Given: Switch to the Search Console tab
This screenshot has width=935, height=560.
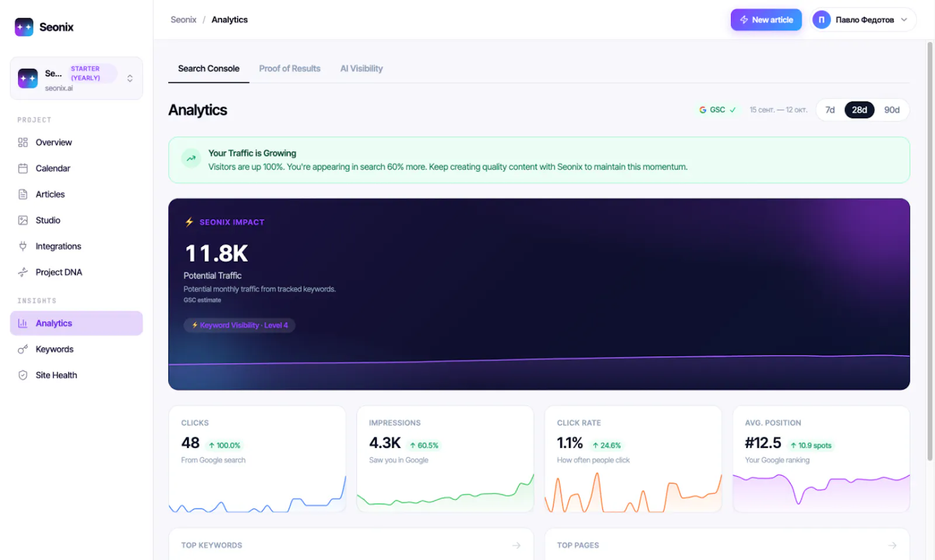Looking at the screenshot, I should click(x=209, y=69).
